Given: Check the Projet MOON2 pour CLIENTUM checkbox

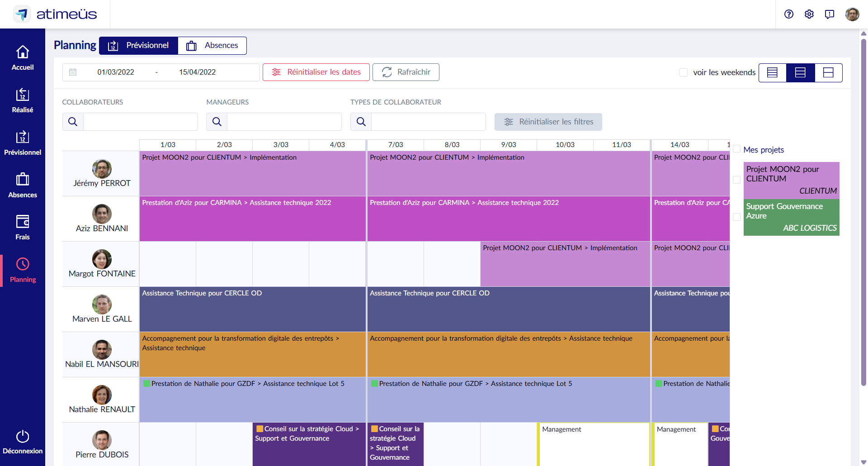Looking at the screenshot, I should click(x=736, y=179).
